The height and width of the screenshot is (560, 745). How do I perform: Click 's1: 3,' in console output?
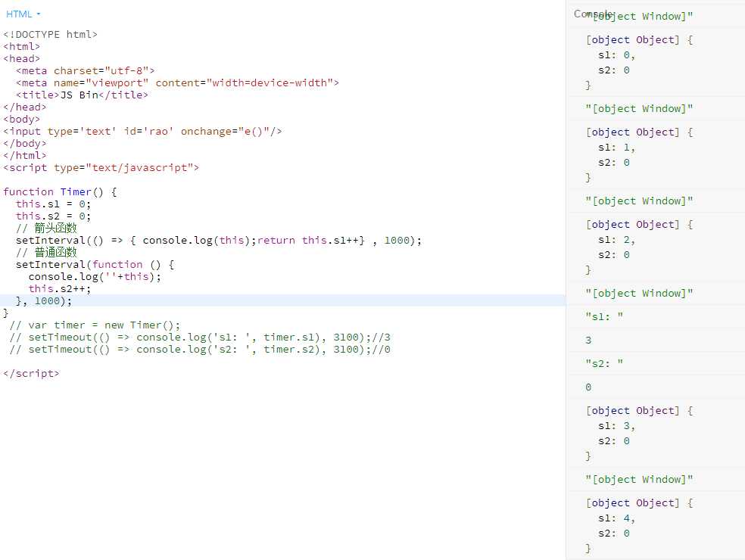pos(617,426)
